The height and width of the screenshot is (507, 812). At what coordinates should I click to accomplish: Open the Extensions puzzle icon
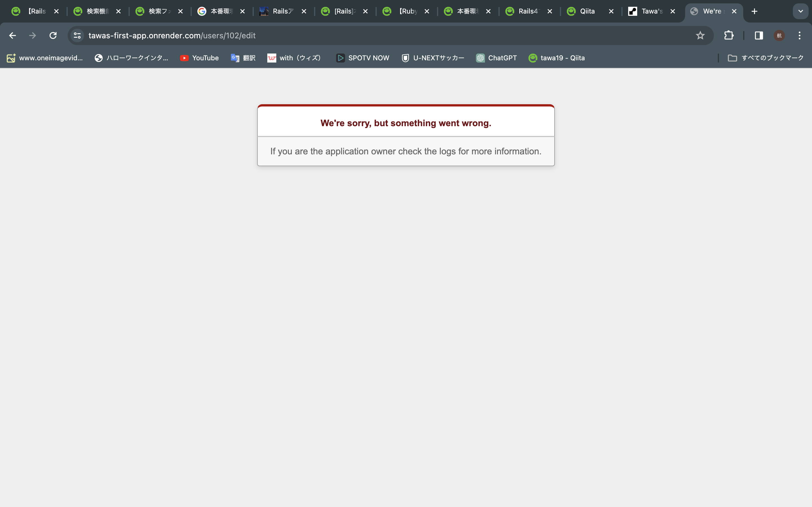[729, 35]
